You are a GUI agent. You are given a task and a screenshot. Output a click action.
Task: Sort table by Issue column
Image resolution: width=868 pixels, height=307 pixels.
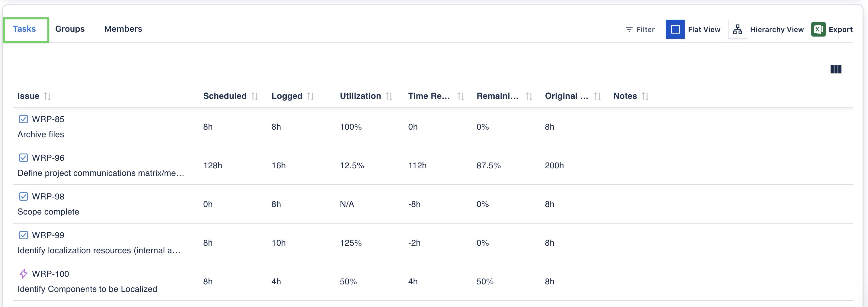coord(47,96)
